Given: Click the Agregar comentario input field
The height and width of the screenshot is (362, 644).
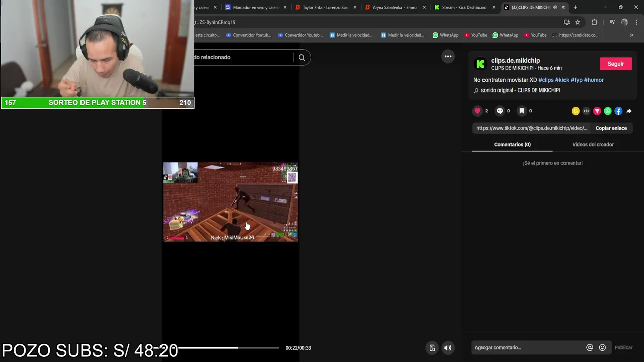Looking at the screenshot, I should tap(528, 347).
